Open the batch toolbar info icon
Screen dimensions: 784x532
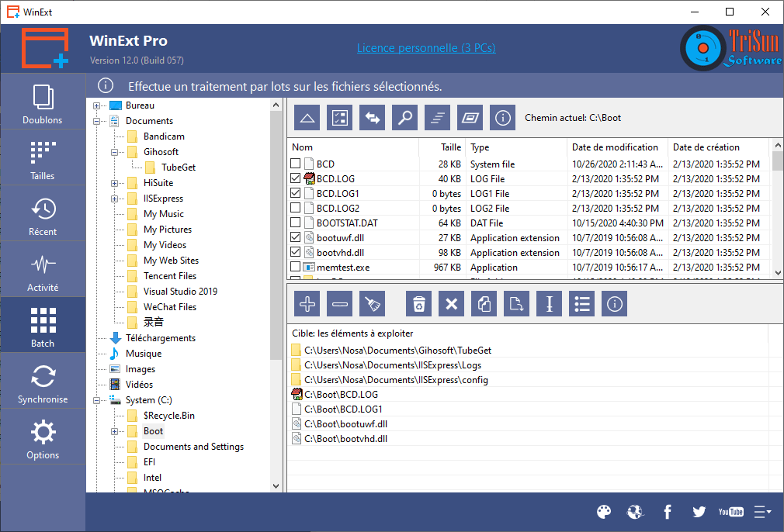[x=615, y=304]
